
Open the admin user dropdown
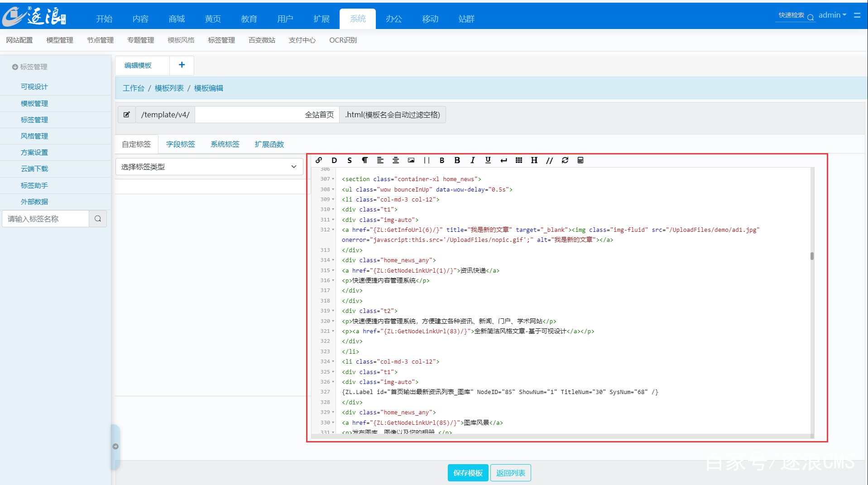[832, 15]
